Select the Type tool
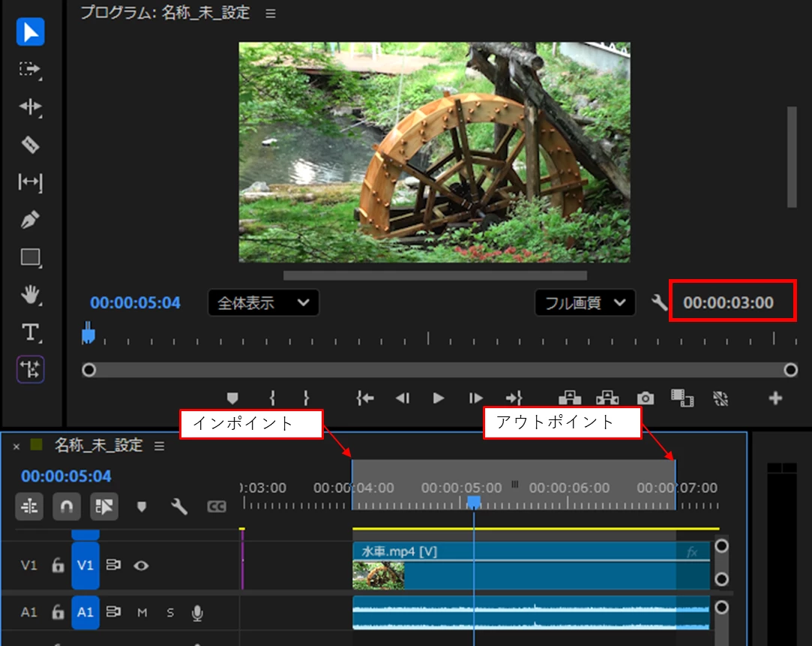The height and width of the screenshot is (646, 812). point(30,332)
